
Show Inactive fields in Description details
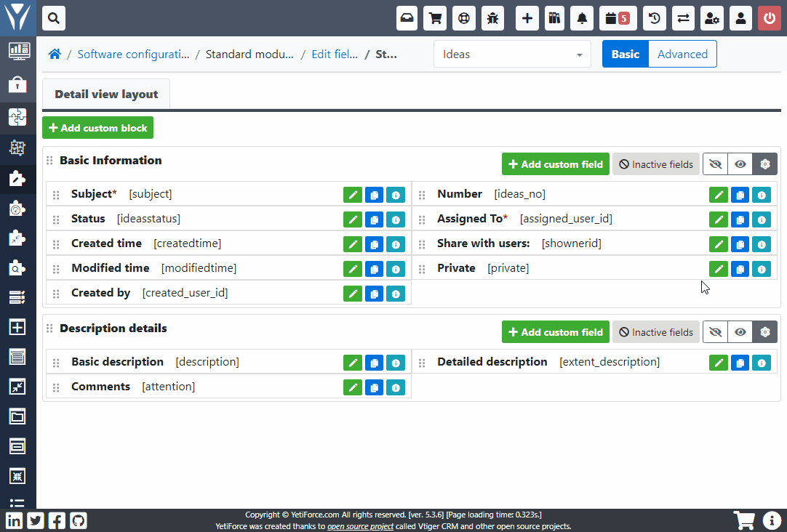click(x=656, y=332)
